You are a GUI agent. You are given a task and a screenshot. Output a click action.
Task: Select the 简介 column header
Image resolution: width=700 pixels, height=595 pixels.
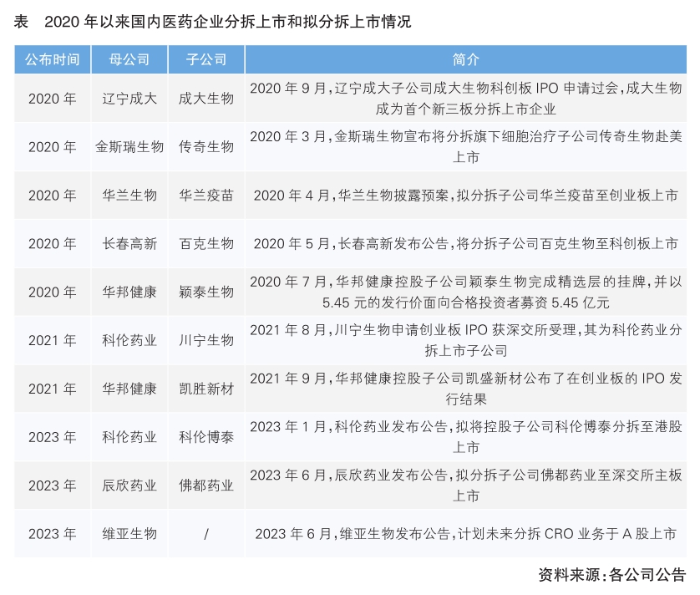pos(465,59)
